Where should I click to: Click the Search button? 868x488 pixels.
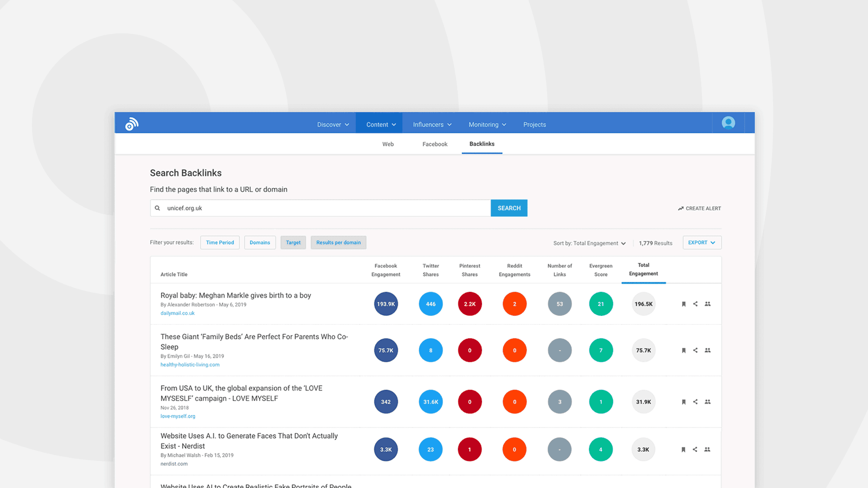point(509,208)
